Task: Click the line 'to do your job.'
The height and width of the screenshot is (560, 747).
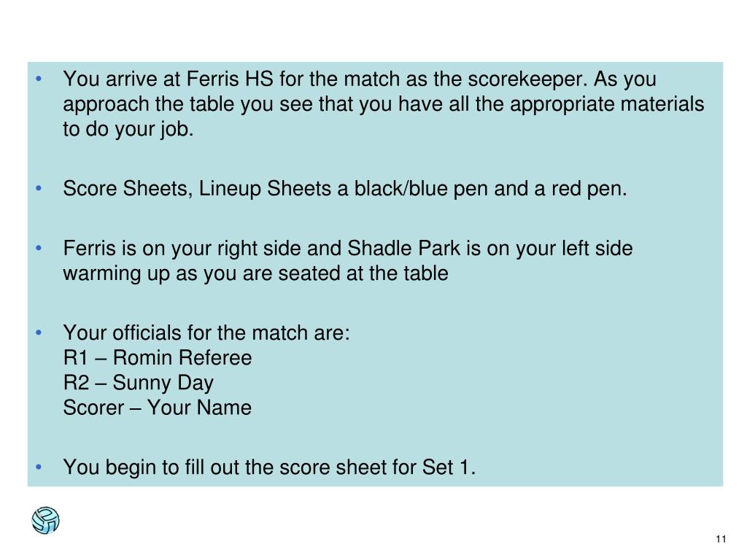Action: (x=128, y=129)
